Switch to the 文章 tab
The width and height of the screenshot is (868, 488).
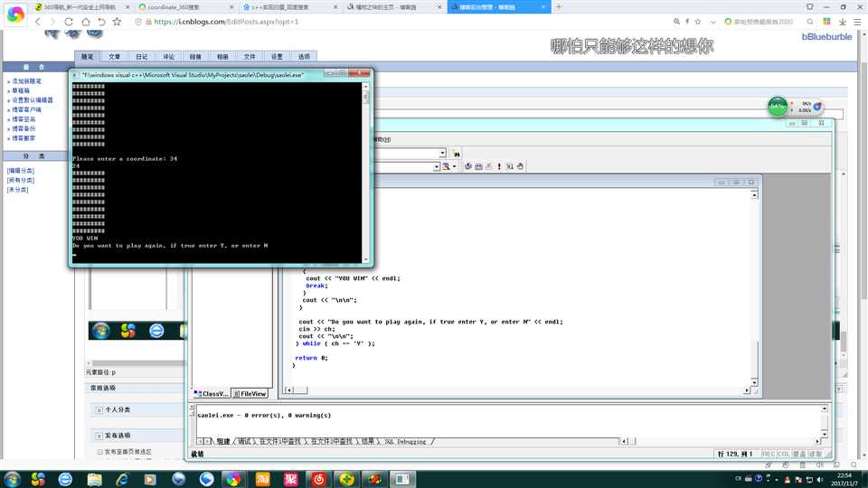coord(115,56)
